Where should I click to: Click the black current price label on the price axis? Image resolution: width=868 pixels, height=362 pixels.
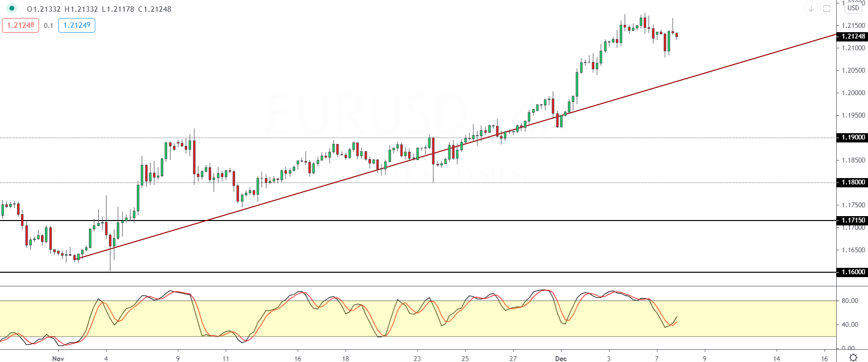click(853, 37)
